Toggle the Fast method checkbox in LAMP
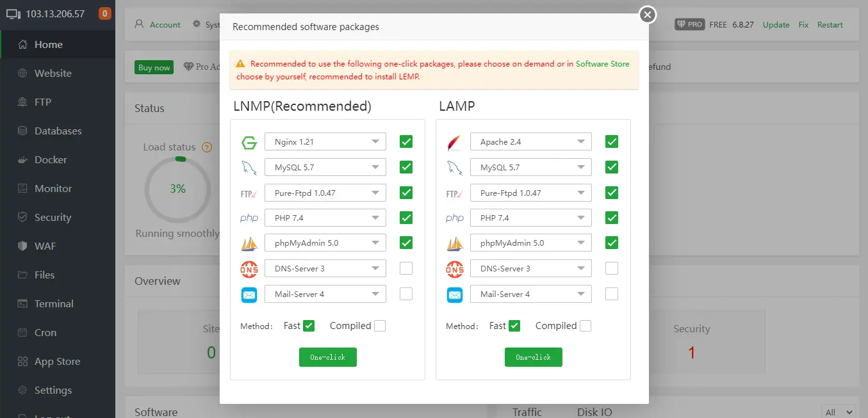The height and width of the screenshot is (418, 868). (x=514, y=326)
